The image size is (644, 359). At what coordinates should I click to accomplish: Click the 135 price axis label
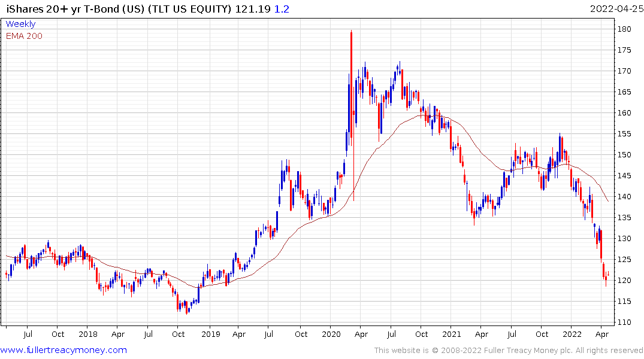pyautogui.click(x=624, y=217)
